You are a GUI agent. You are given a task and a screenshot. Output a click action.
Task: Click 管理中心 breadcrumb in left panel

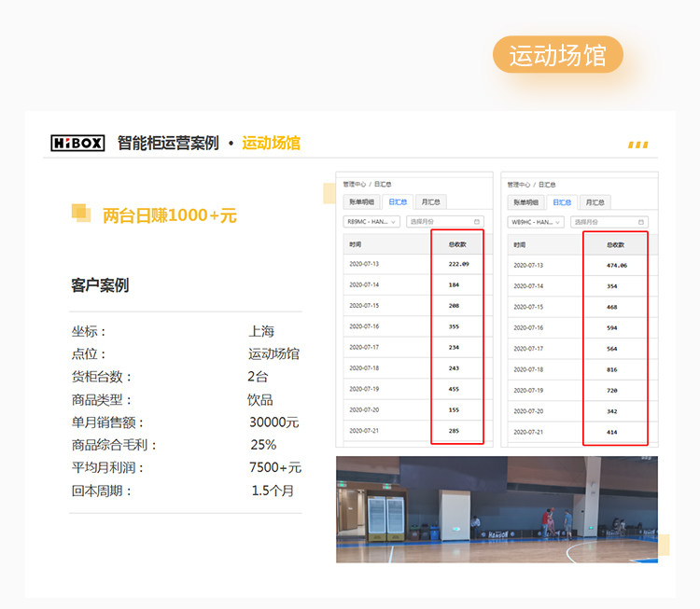[x=355, y=185]
